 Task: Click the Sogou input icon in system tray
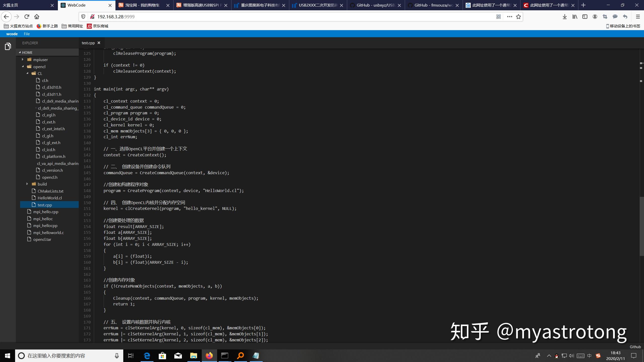(x=598, y=356)
